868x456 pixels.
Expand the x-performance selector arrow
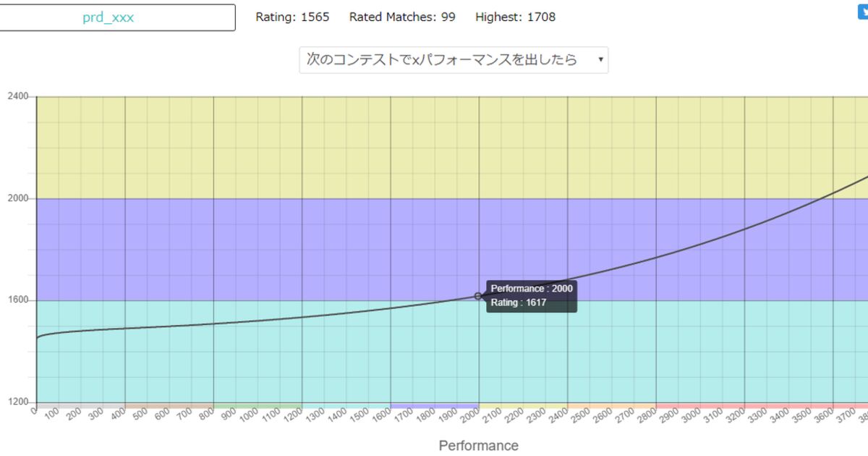point(600,60)
